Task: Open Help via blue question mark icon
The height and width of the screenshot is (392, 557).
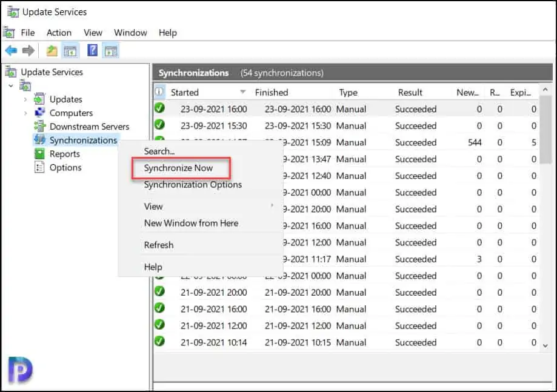Action: (x=92, y=50)
